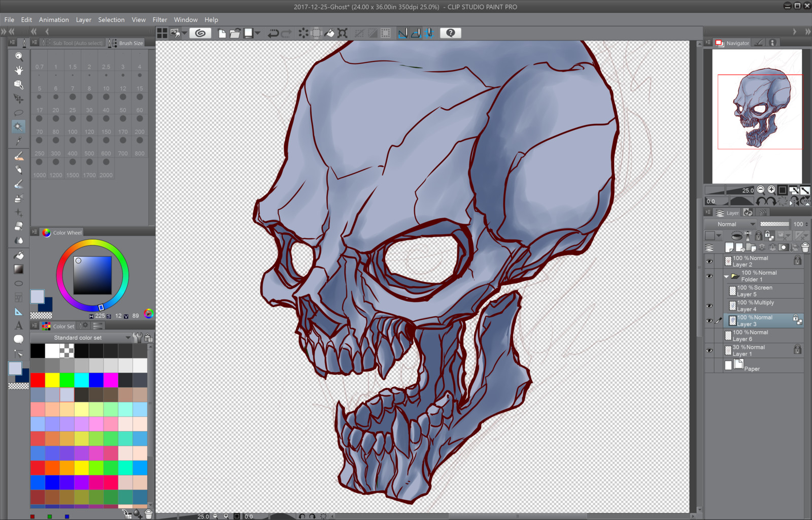The width and height of the screenshot is (812, 520).
Task: Hide Folder 1 via its eye icon
Action: click(x=709, y=276)
